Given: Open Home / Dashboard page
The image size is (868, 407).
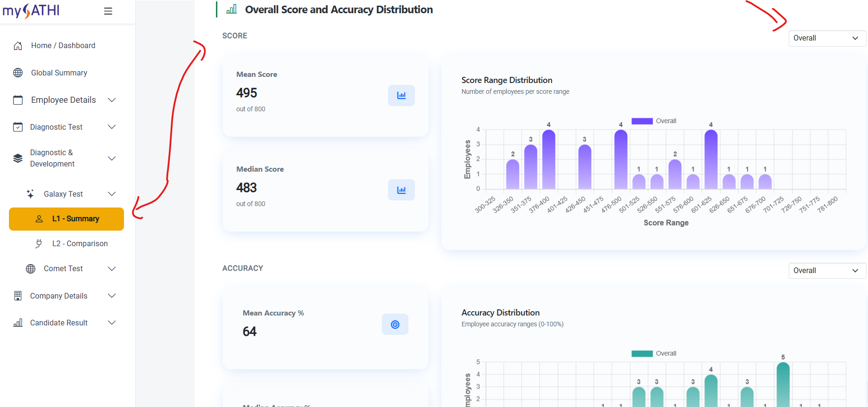Looking at the screenshot, I should click(x=63, y=45).
